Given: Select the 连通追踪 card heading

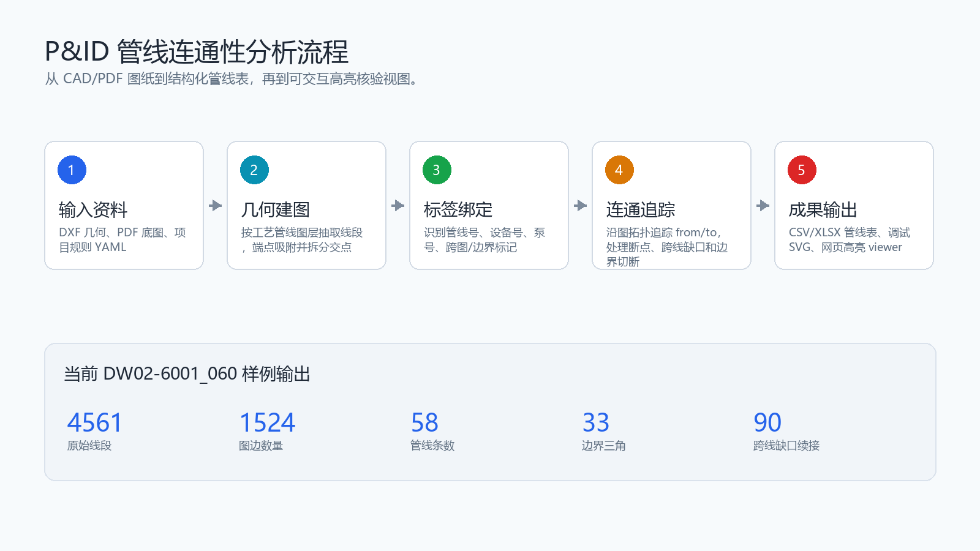Looking at the screenshot, I should (641, 210).
